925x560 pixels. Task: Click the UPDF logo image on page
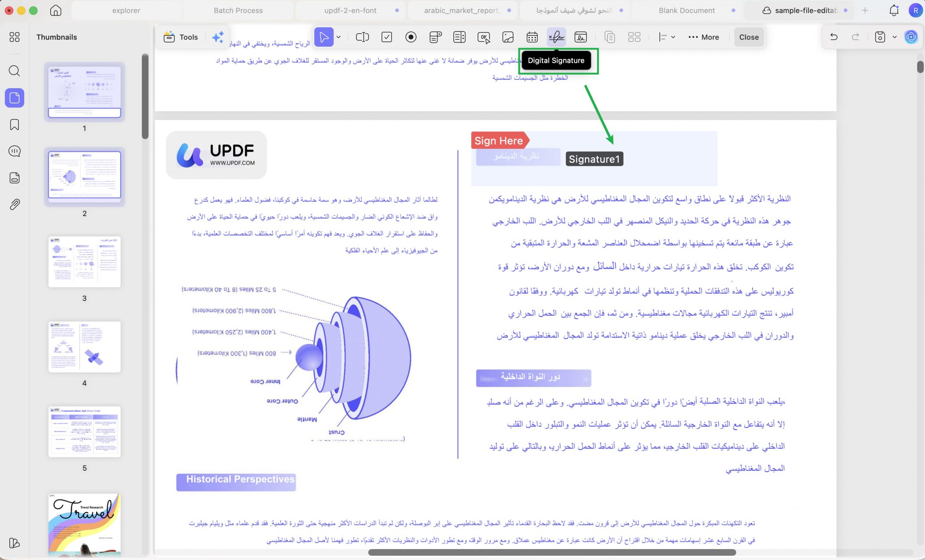click(216, 155)
